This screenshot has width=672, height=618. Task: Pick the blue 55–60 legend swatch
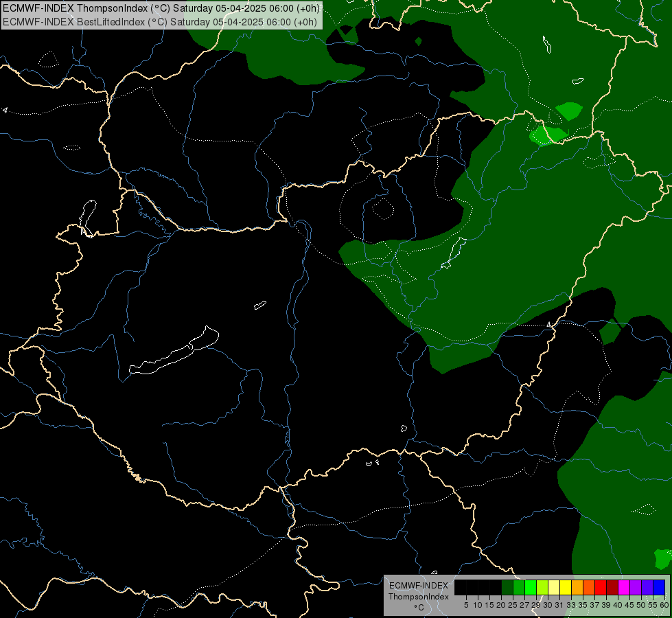[659, 587]
